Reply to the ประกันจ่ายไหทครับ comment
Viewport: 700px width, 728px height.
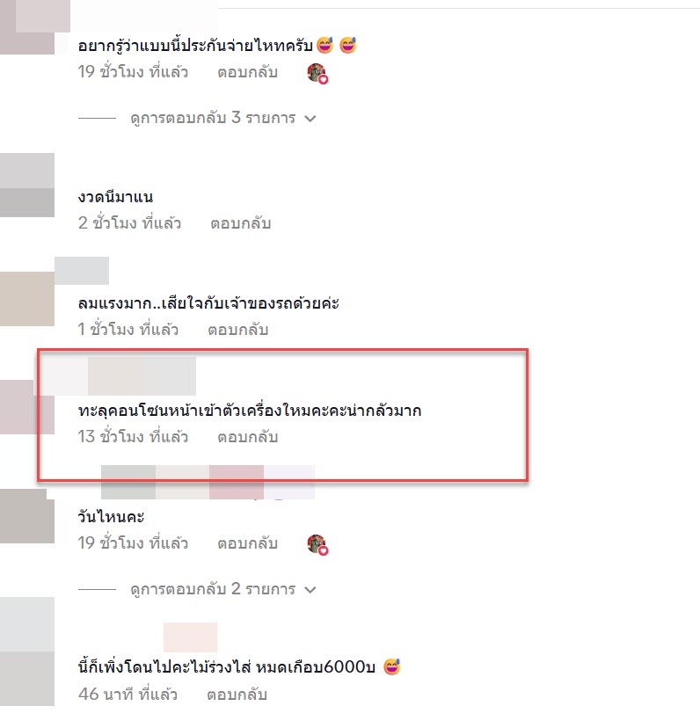point(248,72)
